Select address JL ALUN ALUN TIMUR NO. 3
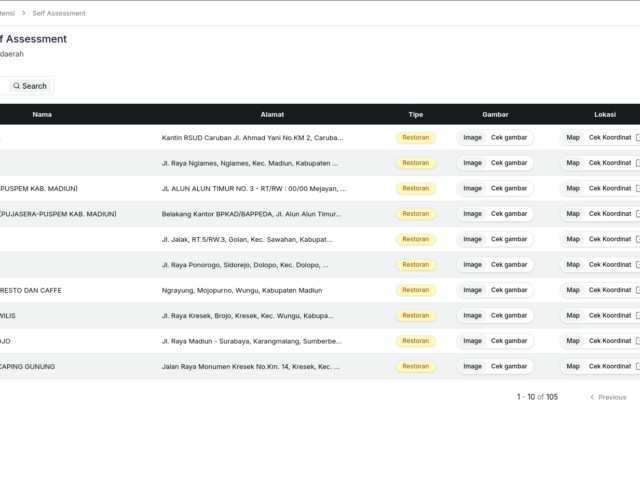Viewport: 640px width, 480px height. point(254,188)
